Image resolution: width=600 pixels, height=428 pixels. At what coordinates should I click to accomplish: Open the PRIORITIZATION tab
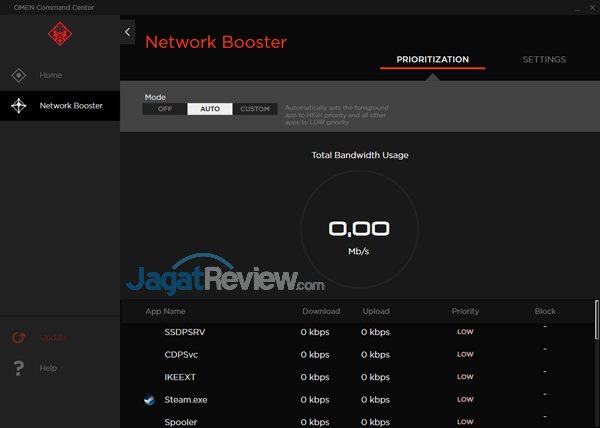tap(432, 60)
